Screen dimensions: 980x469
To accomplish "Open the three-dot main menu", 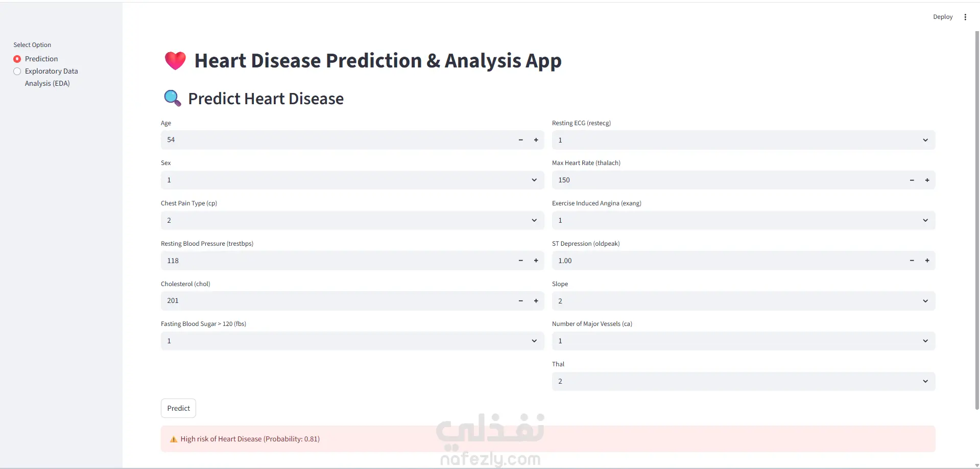I will [x=965, y=17].
